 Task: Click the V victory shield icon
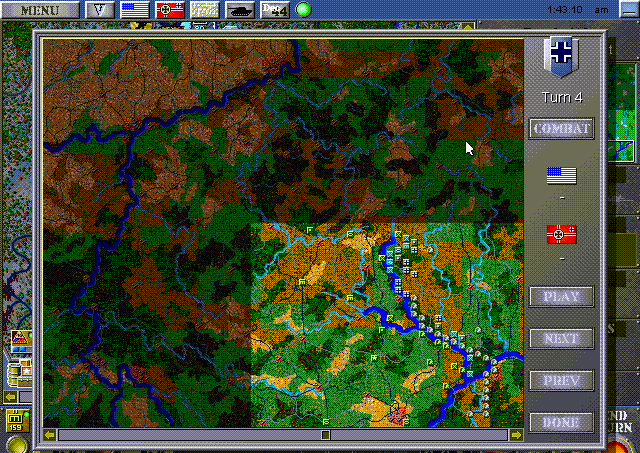(x=98, y=10)
